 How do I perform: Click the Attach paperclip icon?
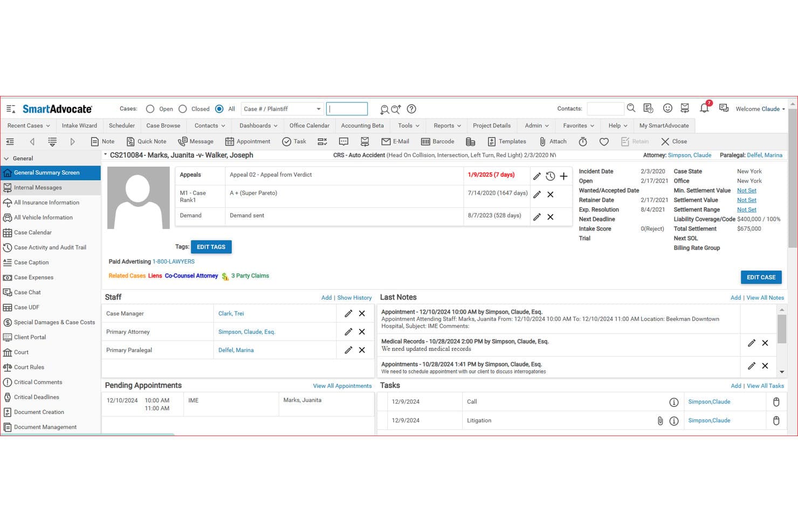point(553,141)
